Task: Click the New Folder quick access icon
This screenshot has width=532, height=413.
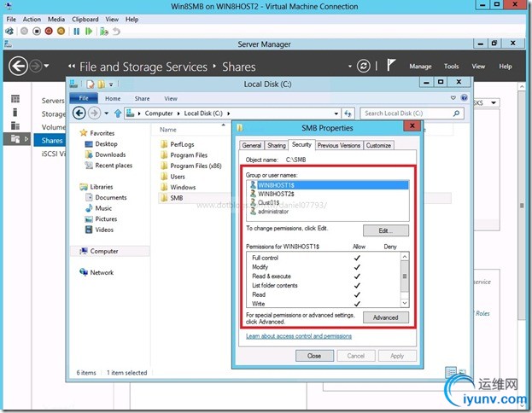Action: point(101,84)
